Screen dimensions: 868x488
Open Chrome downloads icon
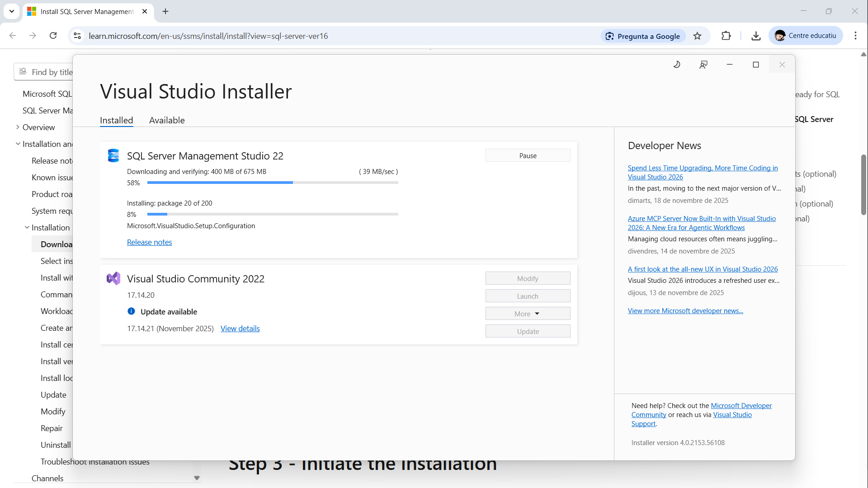click(756, 36)
